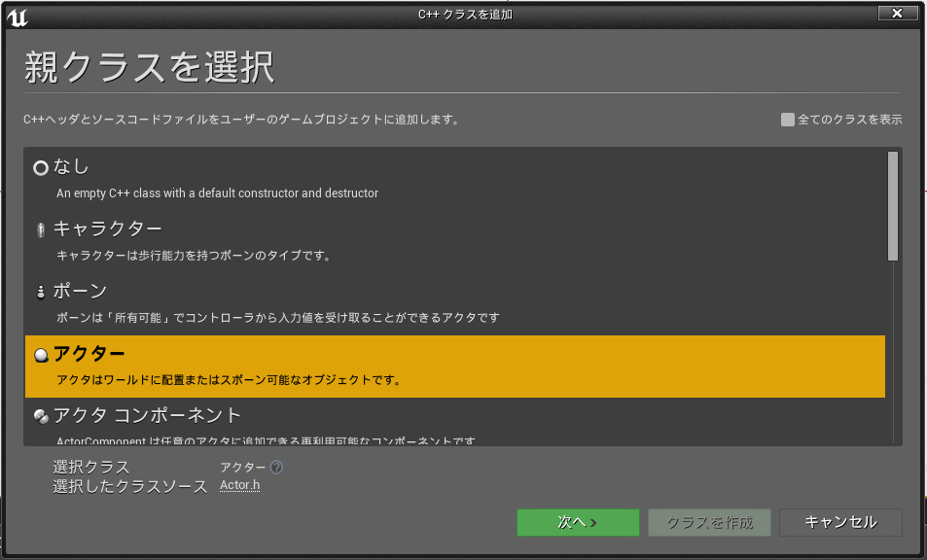The height and width of the screenshot is (560, 927).
Task: Click the キャラクターは歩行能力 description text
Action: [196, 256]
